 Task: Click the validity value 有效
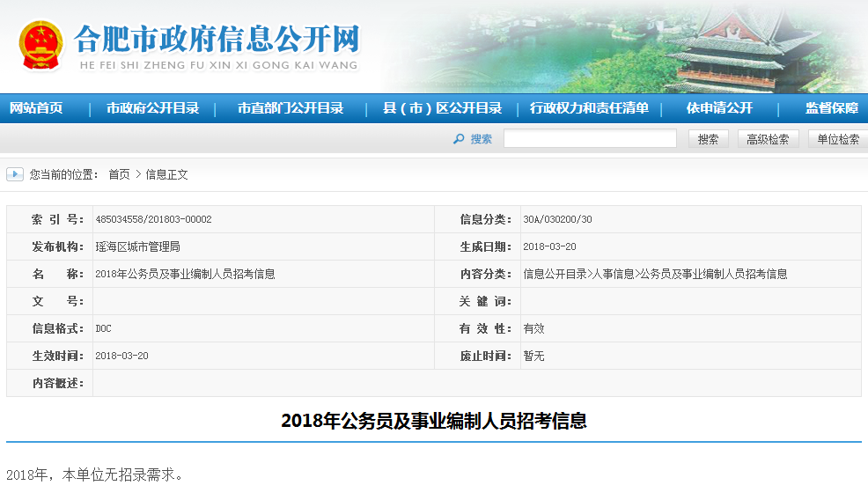[x=533, y=328]
